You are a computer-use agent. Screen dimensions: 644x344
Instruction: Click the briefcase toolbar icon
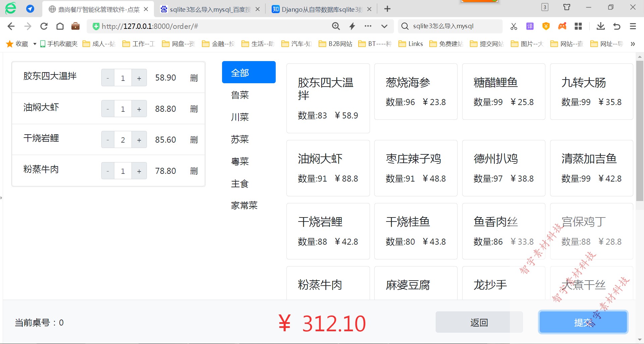click(x=75, y=26)
